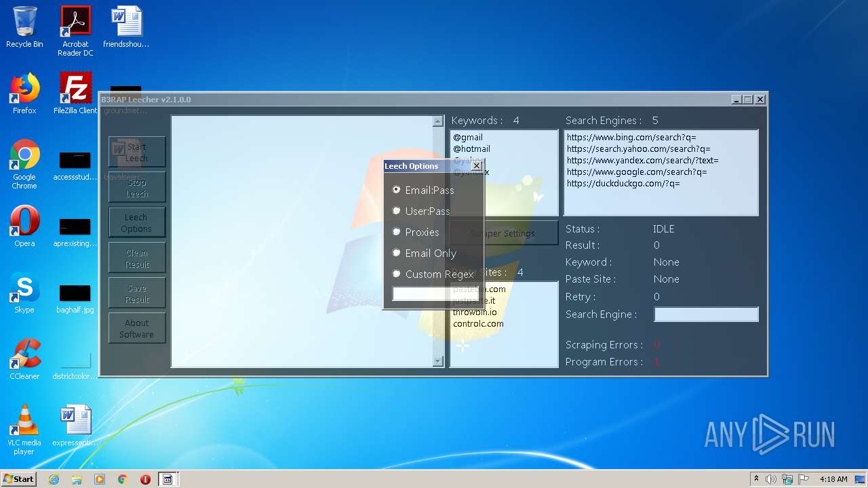The height and width of the screenshot is (488, 868).
Task: Select the bing.com search engine URL
Action: point(631,138)
